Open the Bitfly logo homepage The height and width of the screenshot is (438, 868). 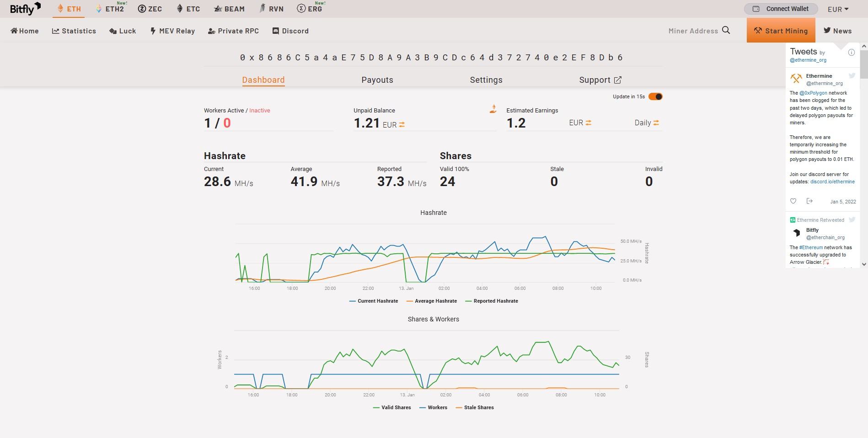(x=26, y=8)
